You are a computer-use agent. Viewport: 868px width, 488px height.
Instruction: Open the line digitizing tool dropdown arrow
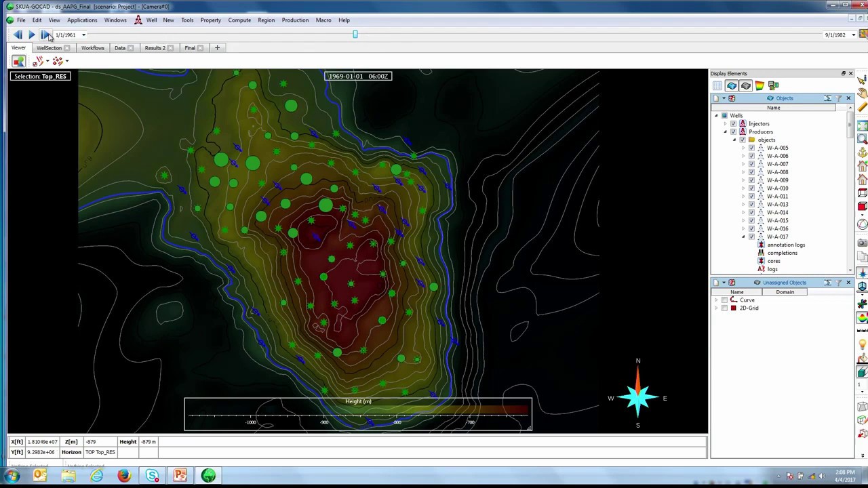[47, 62]
